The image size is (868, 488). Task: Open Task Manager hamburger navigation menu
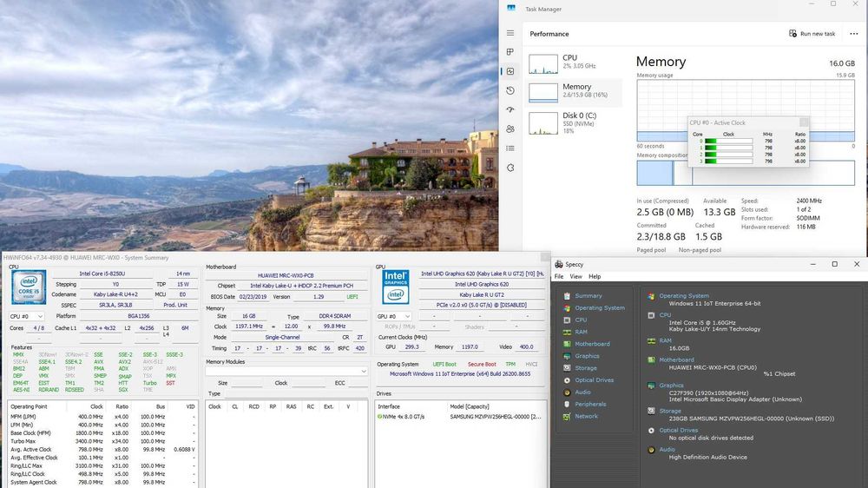point(510,33)
